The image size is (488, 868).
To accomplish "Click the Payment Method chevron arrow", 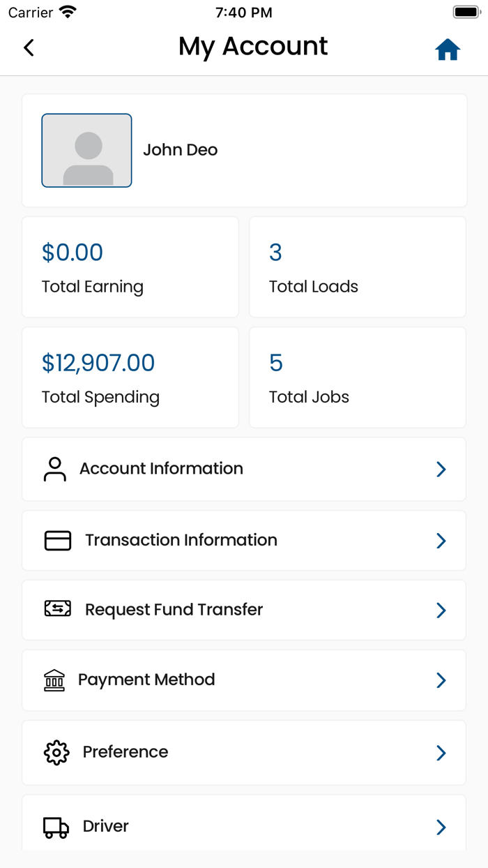I will tap(441, 680).
